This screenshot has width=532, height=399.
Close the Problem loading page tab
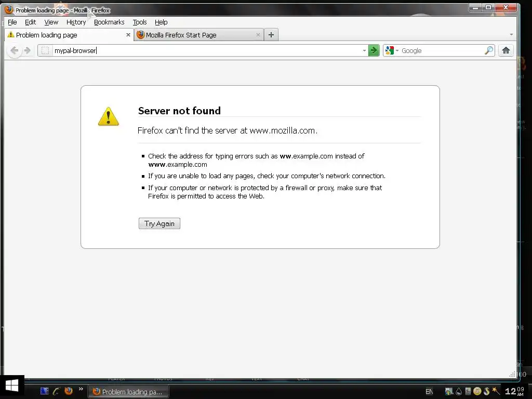(x=128, y=35)
